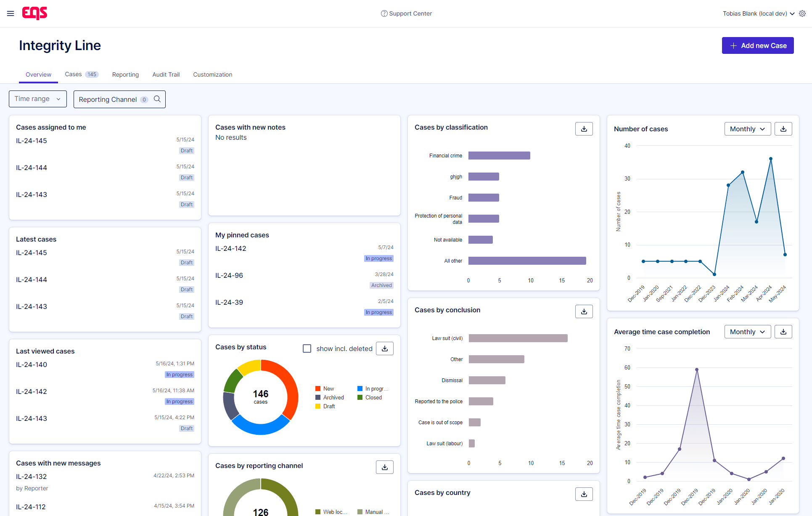812x516 pixels.
Task: Expand the Time range filter
Action: 37,98
